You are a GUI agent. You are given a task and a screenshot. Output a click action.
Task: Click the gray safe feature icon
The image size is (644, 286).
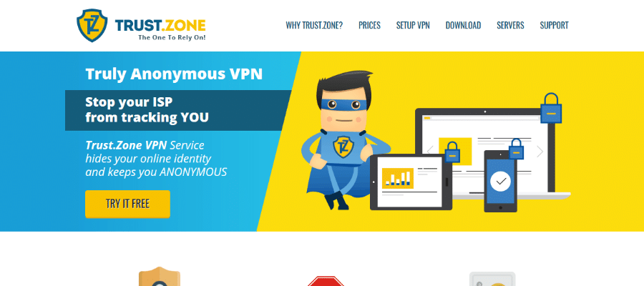[492, 279]
